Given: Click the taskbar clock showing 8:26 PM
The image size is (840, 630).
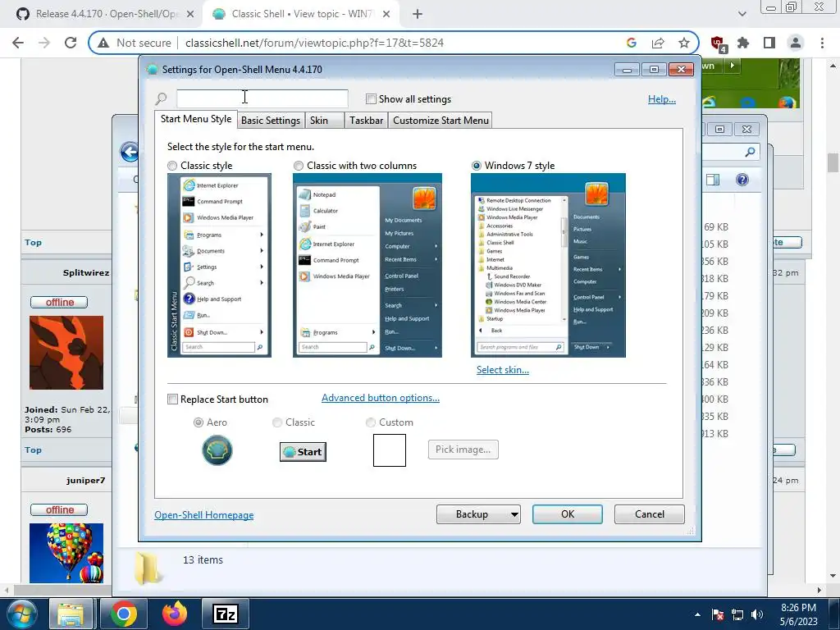Looking at the screenshot, I should 799,614.
